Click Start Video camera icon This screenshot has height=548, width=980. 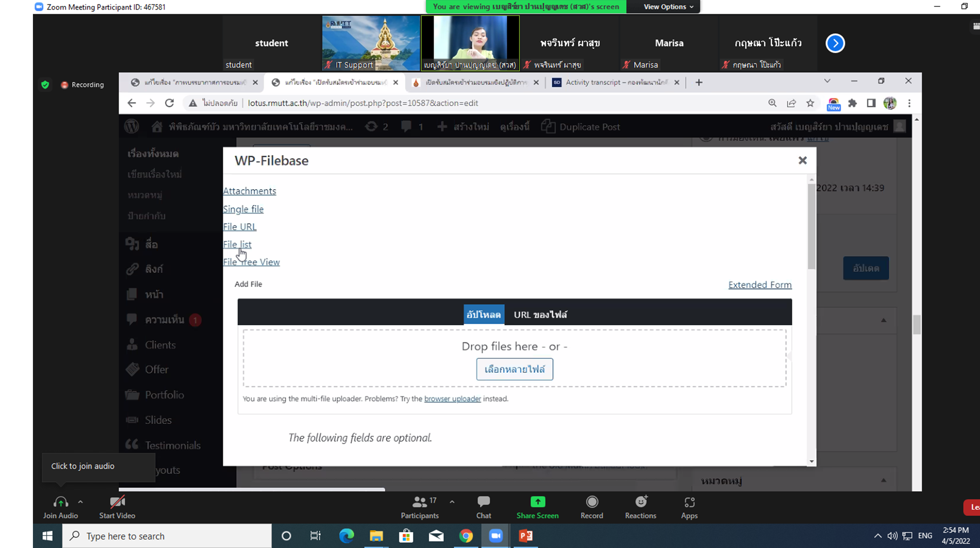pyautogui.click(x=117, y=502)
